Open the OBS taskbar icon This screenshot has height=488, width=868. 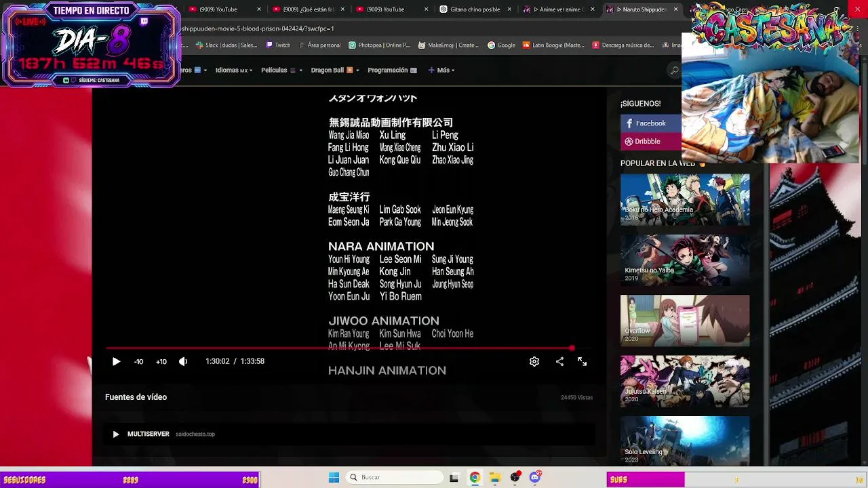click(515, 478)
